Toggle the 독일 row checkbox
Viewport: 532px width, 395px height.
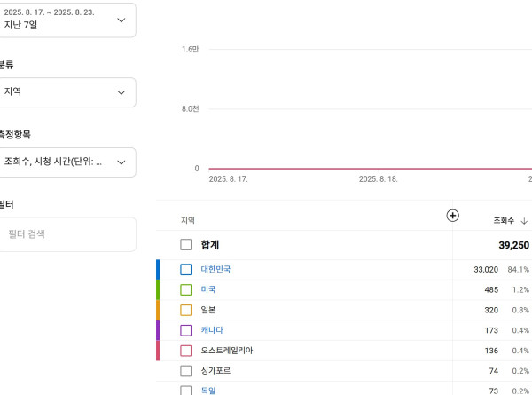coord(186,391)
